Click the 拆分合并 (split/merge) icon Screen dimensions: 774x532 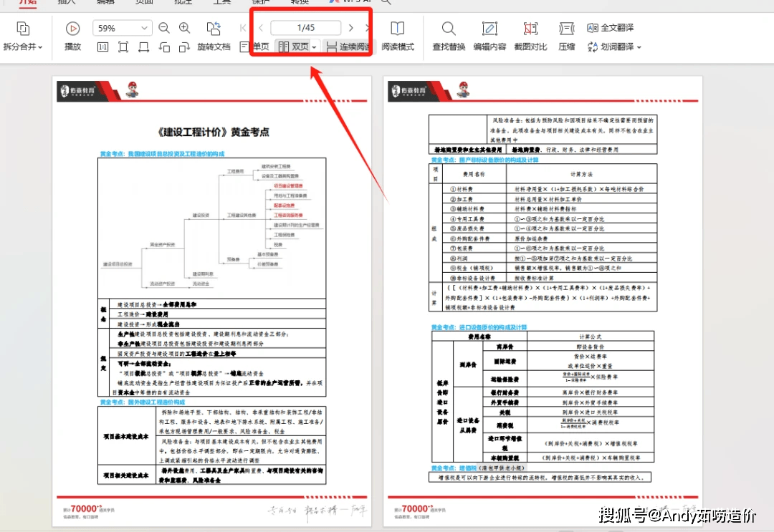point(23,29)
